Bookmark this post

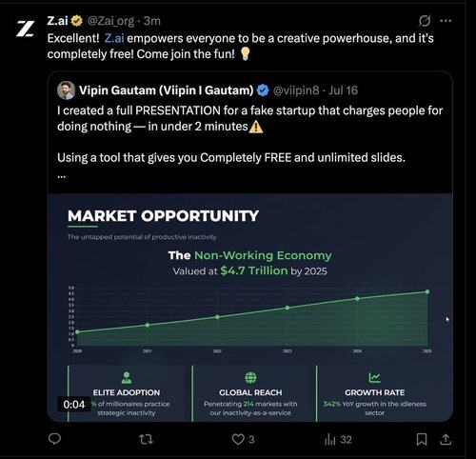click(422, 439)
